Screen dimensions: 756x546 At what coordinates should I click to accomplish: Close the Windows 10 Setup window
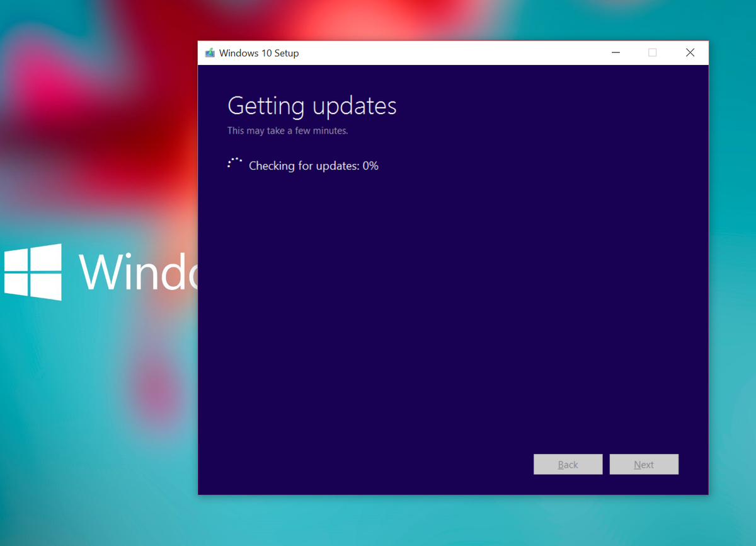point(690,53)
